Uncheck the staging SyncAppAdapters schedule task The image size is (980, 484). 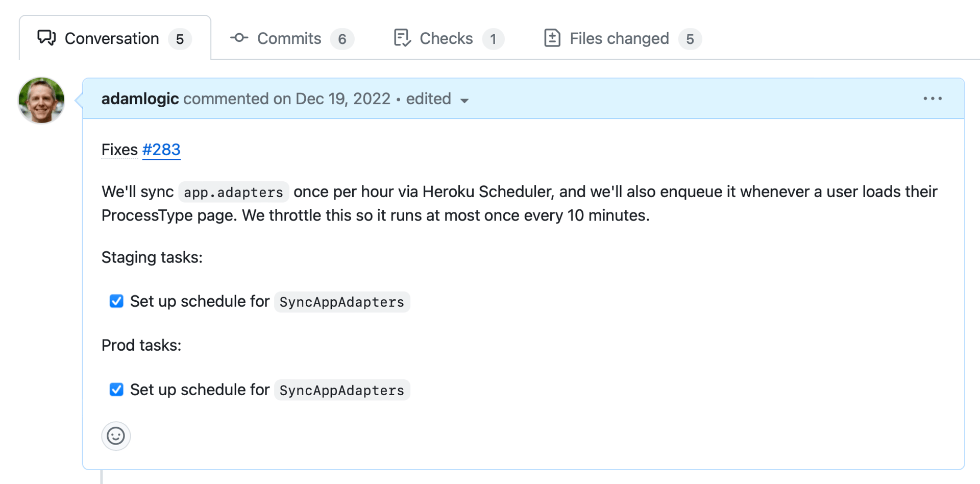point(116,301)
